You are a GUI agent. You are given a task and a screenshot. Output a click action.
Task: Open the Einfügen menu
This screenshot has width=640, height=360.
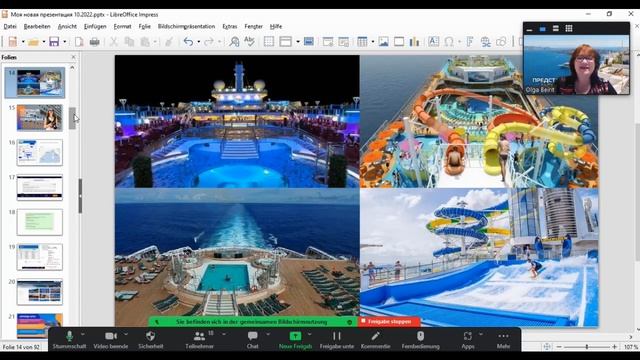95,26
